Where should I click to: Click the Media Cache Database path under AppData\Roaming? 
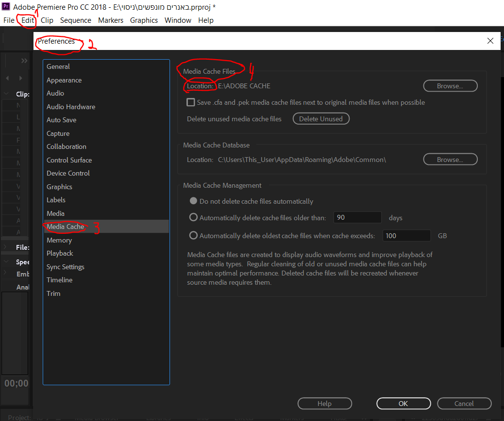click(x=302, y=160)
